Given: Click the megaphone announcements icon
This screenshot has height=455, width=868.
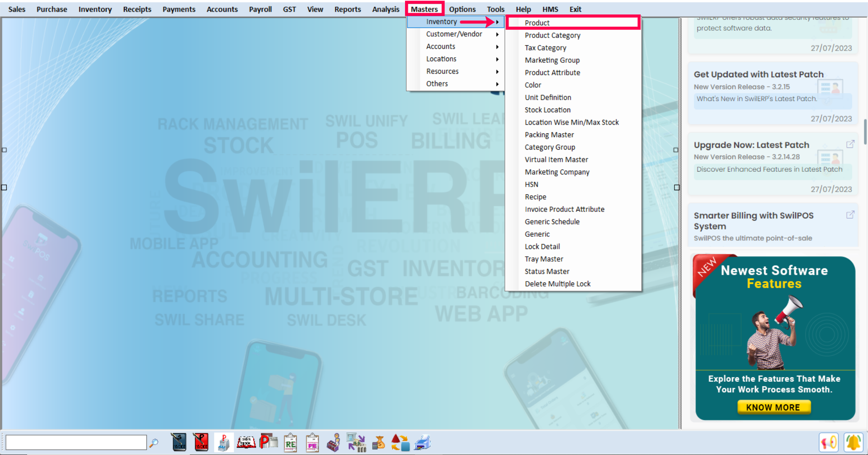Looking at the screenshot, I should pos(829,442).
